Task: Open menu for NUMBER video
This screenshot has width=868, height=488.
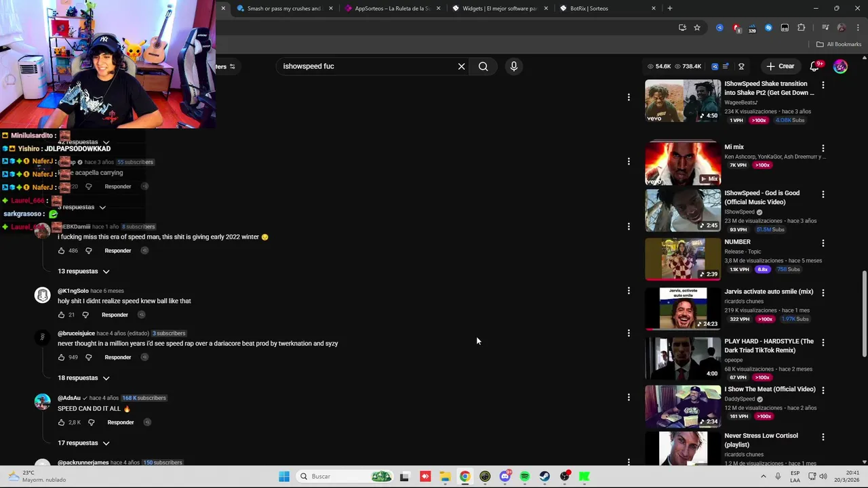Action: 823,243
